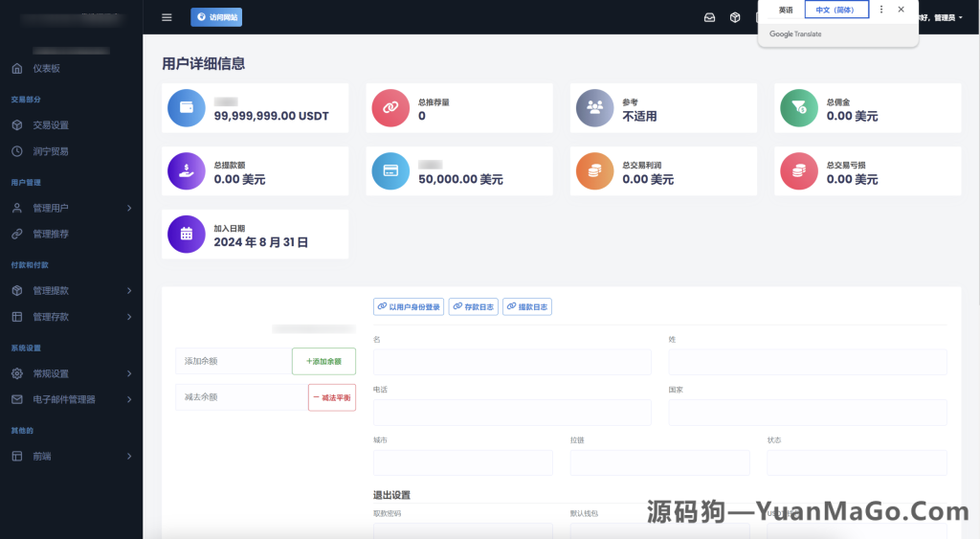Open 润宁贸易 in the sidebar
The image size is (980, 539).
click(51, 151)
